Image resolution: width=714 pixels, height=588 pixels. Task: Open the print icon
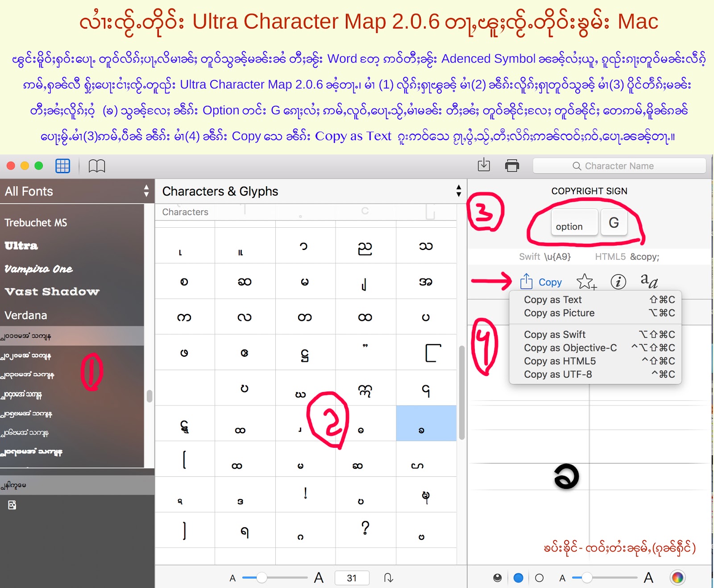[x=511, y=165]
